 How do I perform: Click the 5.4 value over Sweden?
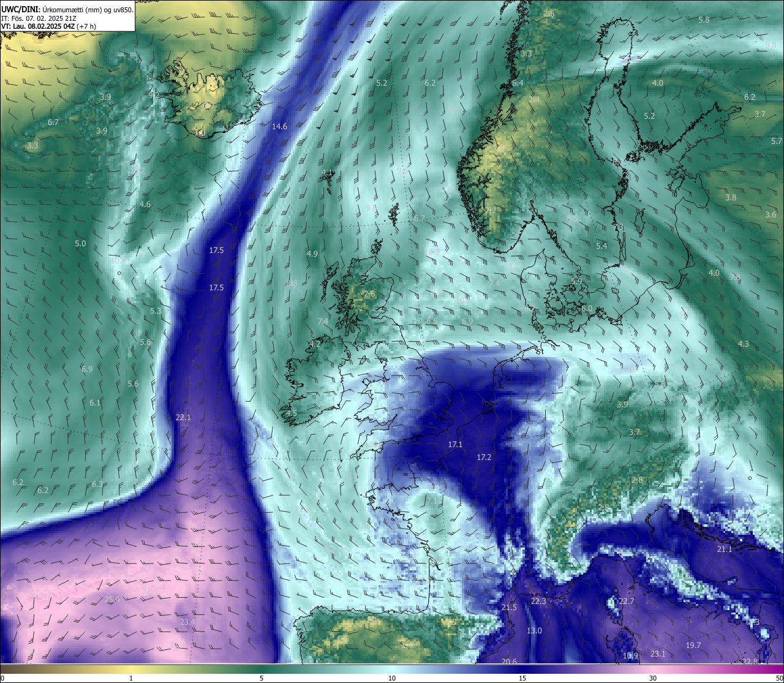coord(601,246)
